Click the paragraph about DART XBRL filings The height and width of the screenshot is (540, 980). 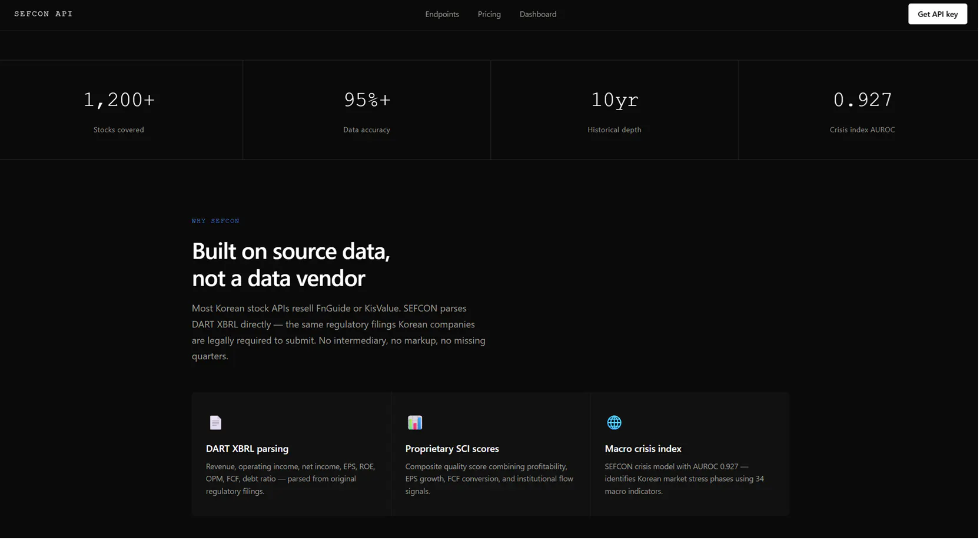pyautogui.click(x=340, y=333)
